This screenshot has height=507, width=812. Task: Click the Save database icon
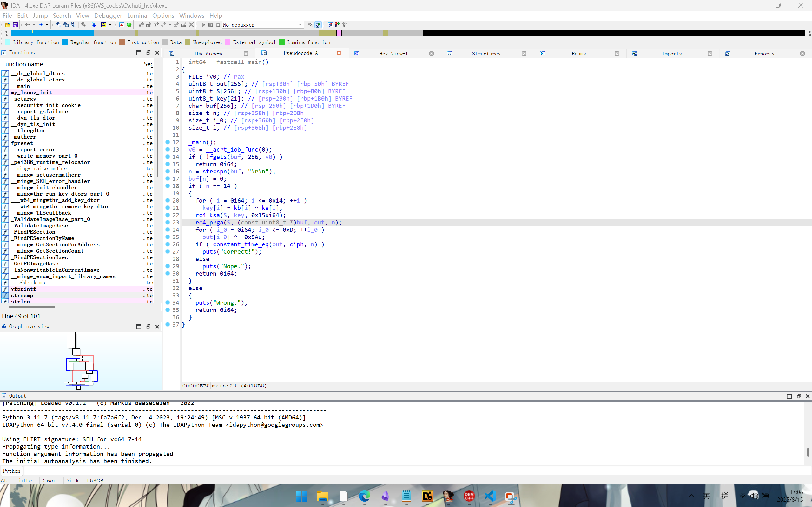click(16, 25)
